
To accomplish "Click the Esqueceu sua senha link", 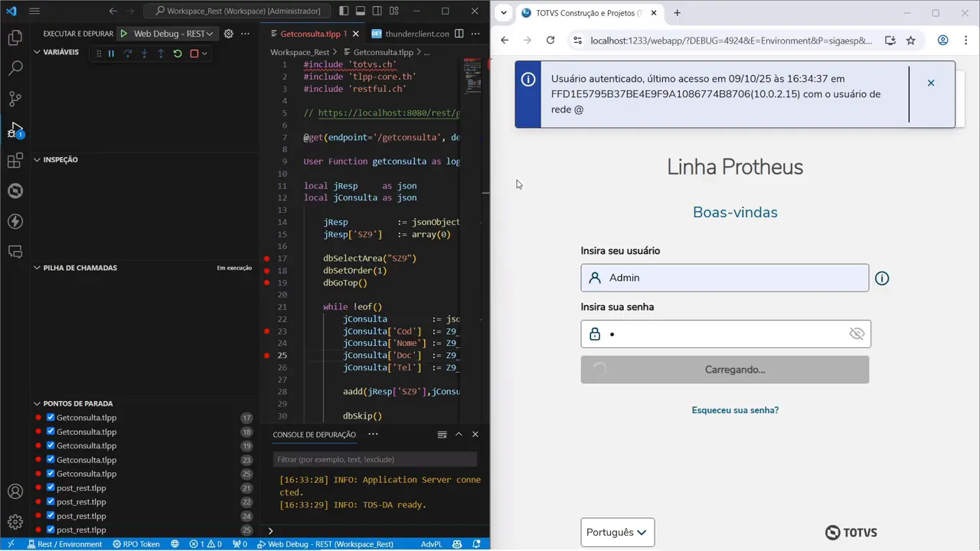I will point(735,410).
